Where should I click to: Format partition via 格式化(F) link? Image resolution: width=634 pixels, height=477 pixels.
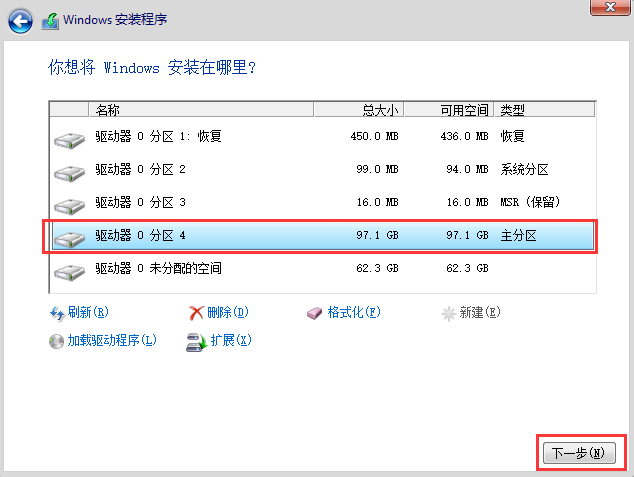click(x=354, y=312)
